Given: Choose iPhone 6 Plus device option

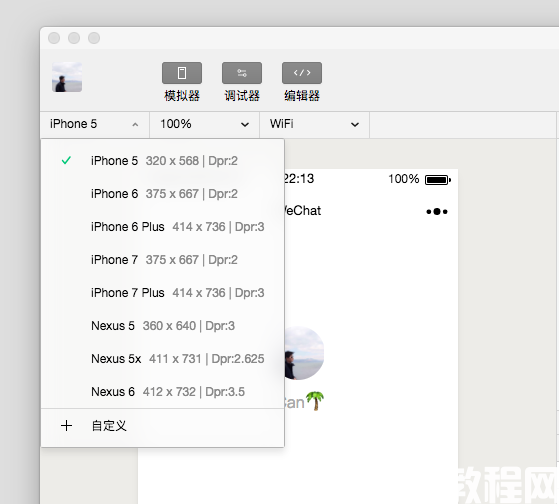Looking at the screenshot, I should point(163,227).
